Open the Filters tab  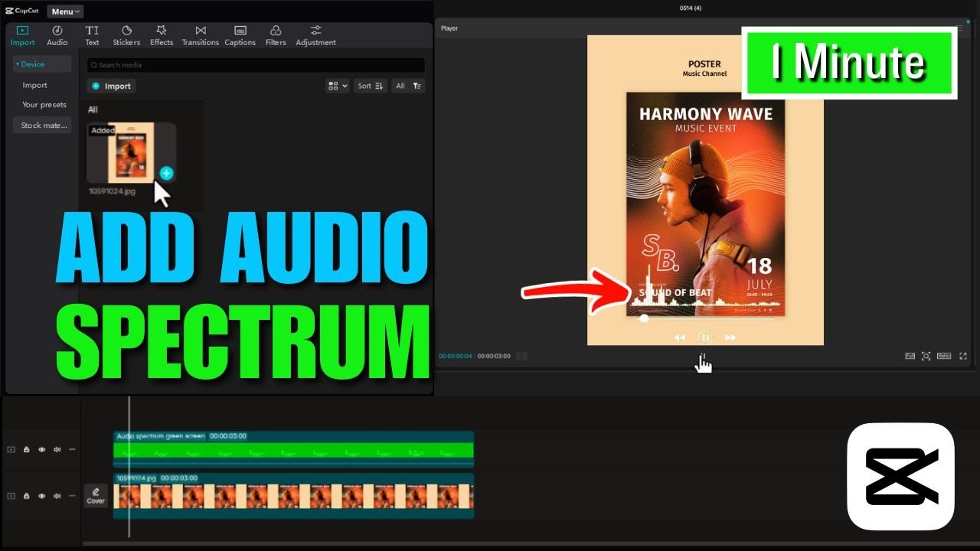pos(276,35)
